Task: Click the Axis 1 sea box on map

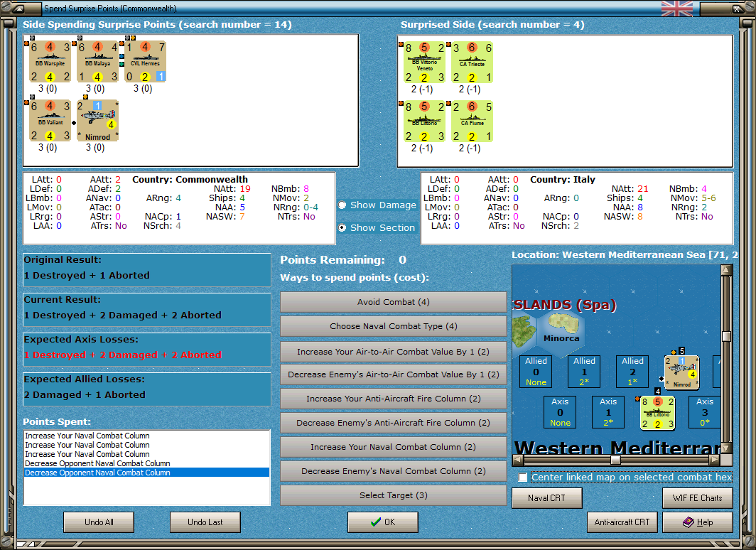Action: click(x=608, y=412)
